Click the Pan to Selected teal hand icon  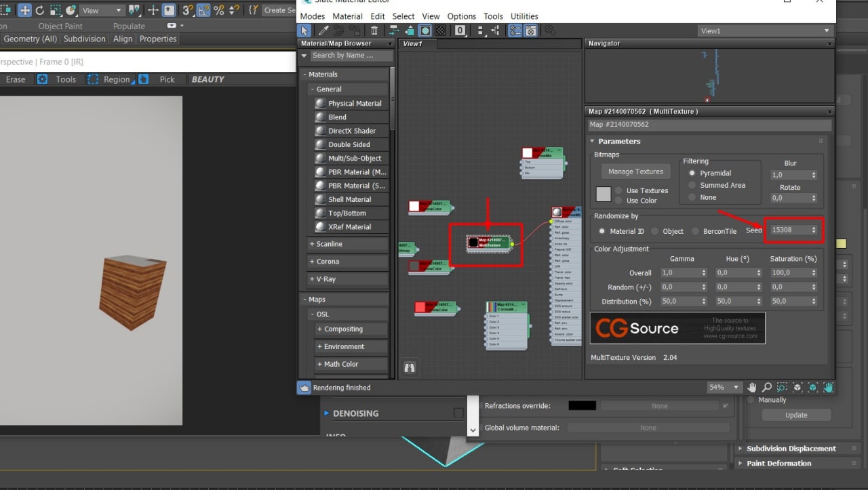pyautogui.click(x=828, y=388)
